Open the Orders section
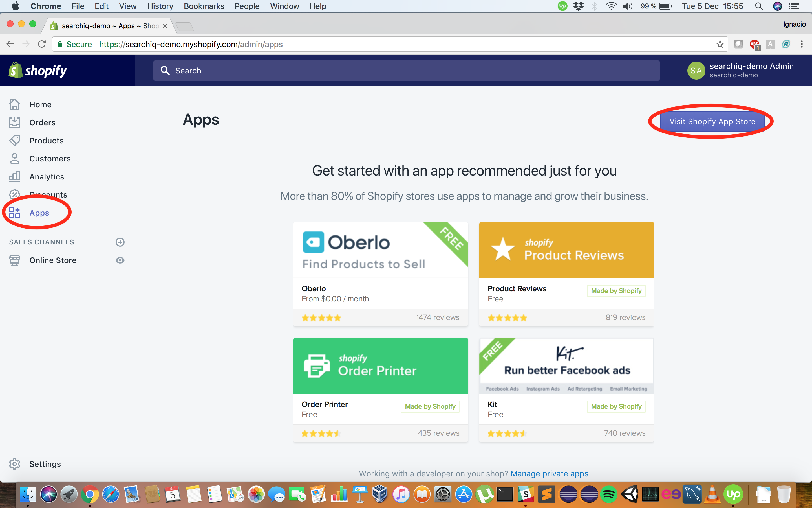Image resolution: width=812 pixels, height=508 pixels. pos(42,123)
